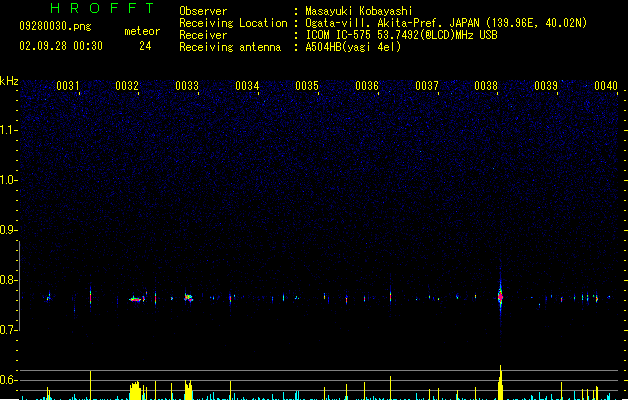Viewport: 629px width, 400px height.
Task: Click the 0.8 kHz axis label
Action: pyautogui.click(x=8, y=280)
